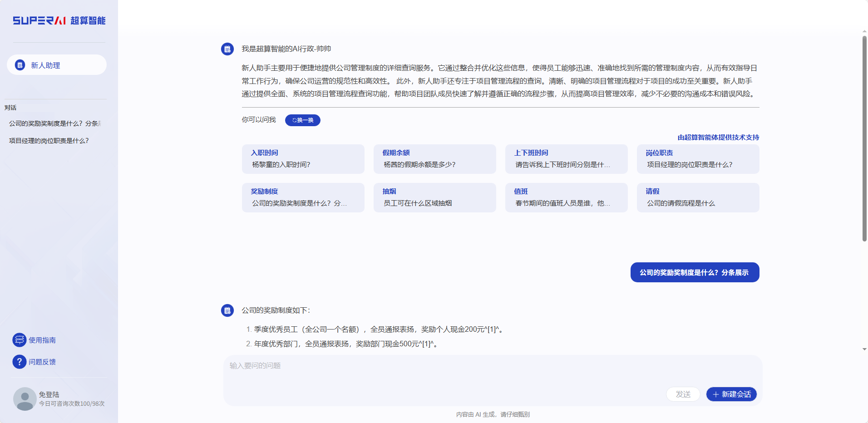Click the 使用指南 guide icon
This screenshot has height=423, width=868.
tap(19, 339)
